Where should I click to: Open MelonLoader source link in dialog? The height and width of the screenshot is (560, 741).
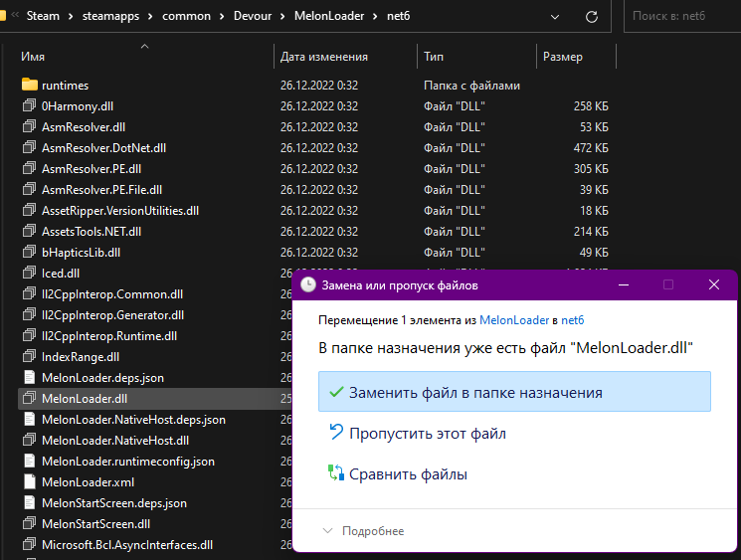(514, 320)
